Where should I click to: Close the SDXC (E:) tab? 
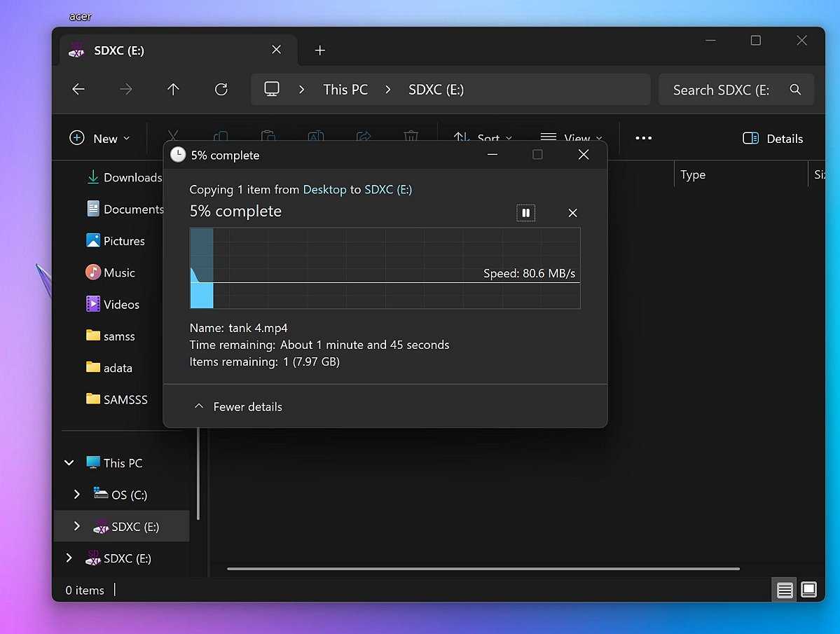pyautogui.click(x=276, y=50)
